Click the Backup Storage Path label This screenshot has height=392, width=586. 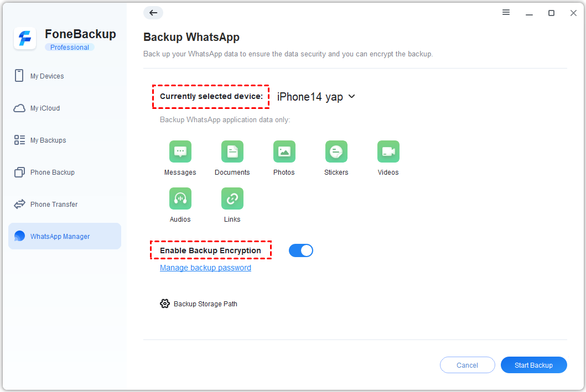pyautogui.click(x=205, y=304)
